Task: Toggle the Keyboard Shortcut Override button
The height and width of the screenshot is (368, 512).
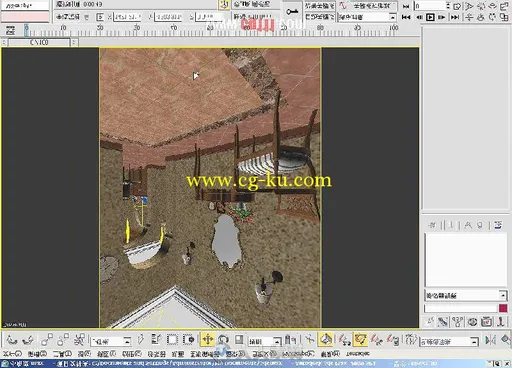Action: point(326,340)
